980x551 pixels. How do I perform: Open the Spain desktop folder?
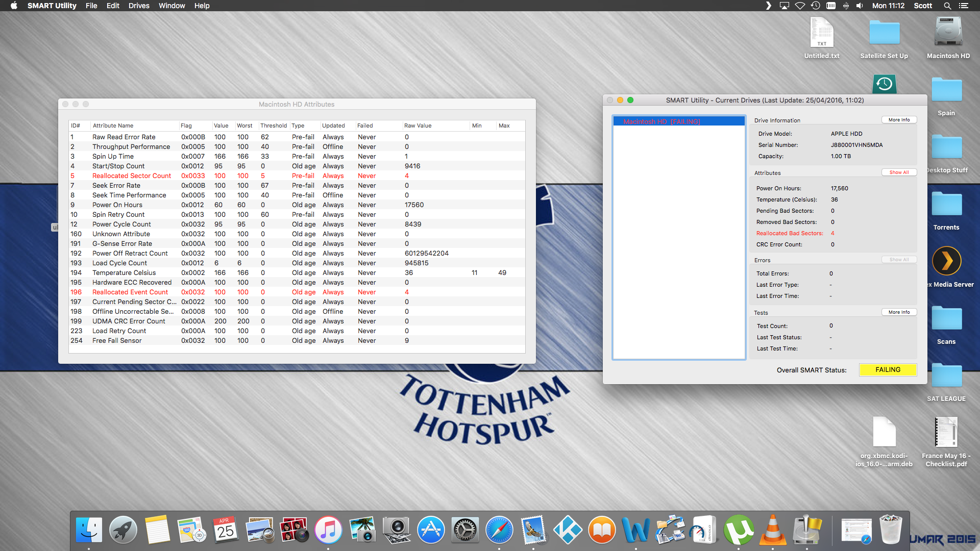946,90
